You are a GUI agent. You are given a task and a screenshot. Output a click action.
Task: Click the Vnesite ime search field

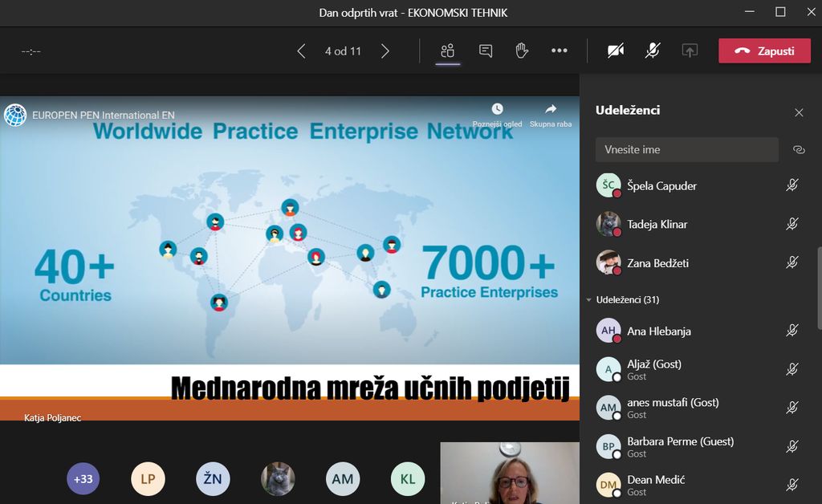[x=686, y=149]
